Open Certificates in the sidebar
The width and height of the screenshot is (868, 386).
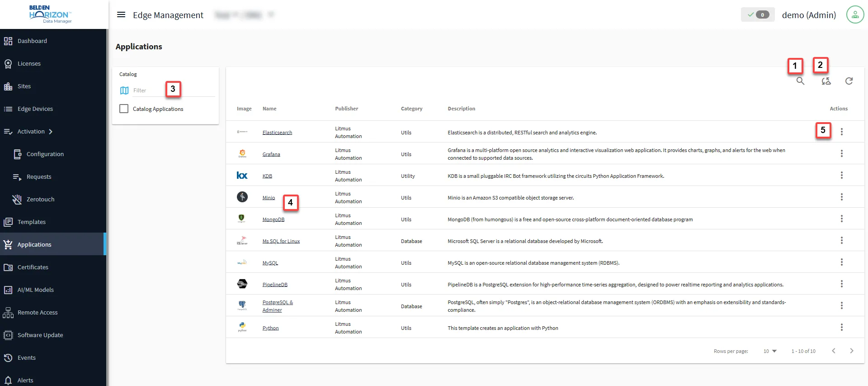pyautogui.click(x=53, y=267)
